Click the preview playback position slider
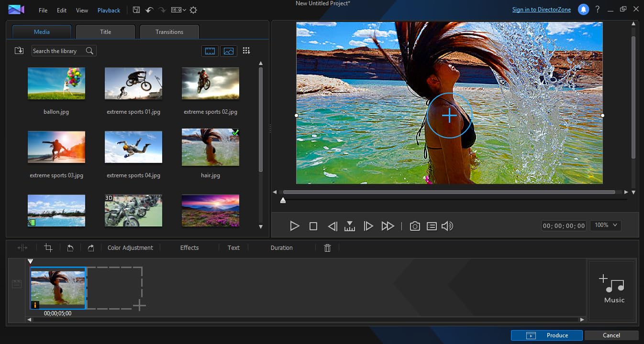Viewport: 644px width, 344px height. pos(283,201)
